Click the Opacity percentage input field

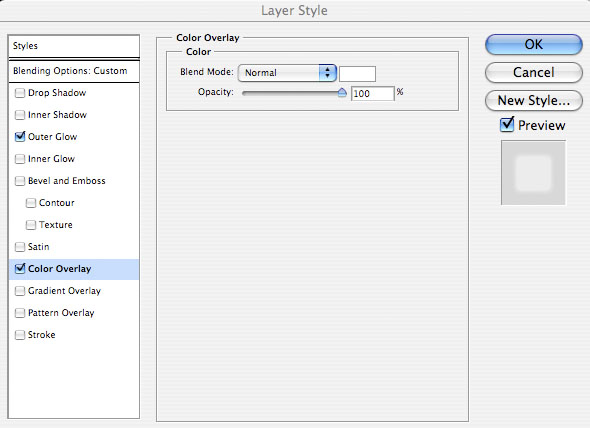(373, 93)
